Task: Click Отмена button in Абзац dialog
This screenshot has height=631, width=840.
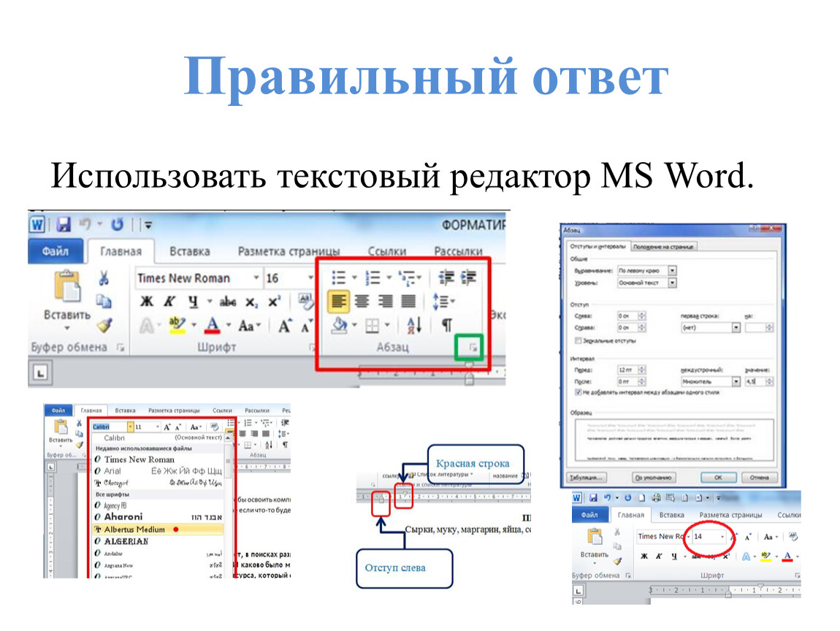Action: pyautogui.click(x=759, y=478)
